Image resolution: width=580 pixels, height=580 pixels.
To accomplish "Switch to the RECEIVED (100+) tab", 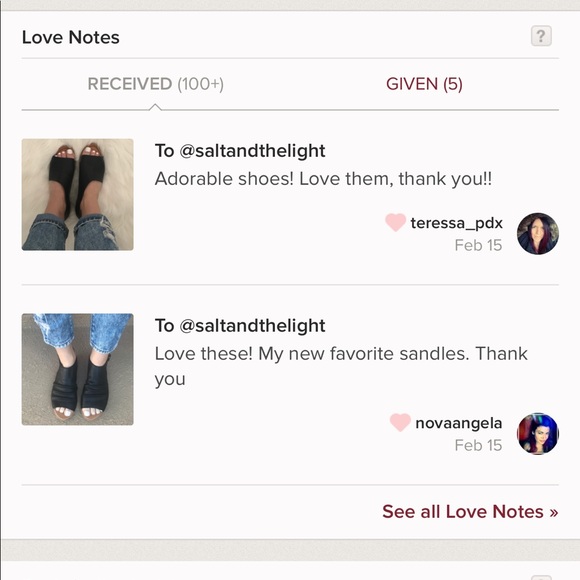I will (155, 84).
